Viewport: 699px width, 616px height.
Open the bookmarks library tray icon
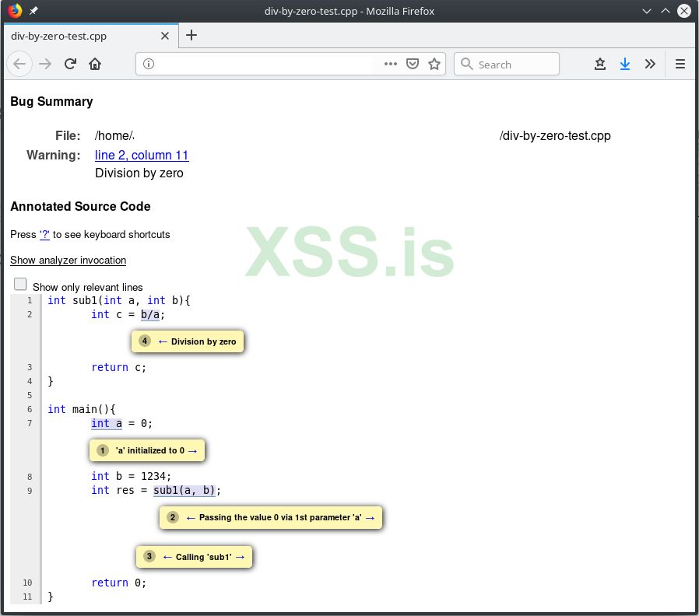(600, 64)
